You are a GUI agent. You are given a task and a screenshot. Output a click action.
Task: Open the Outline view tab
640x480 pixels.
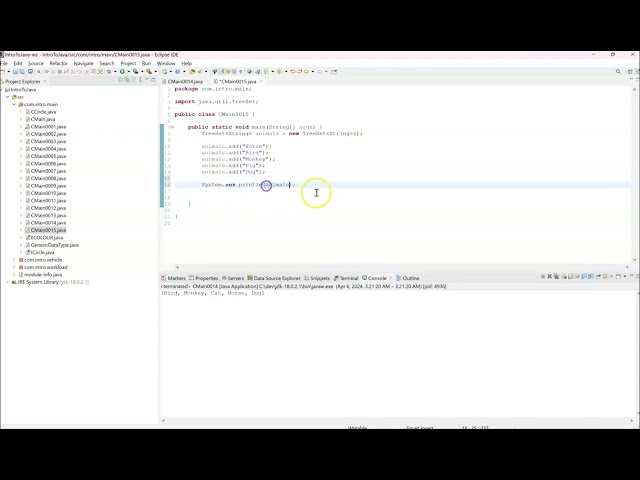410,278
